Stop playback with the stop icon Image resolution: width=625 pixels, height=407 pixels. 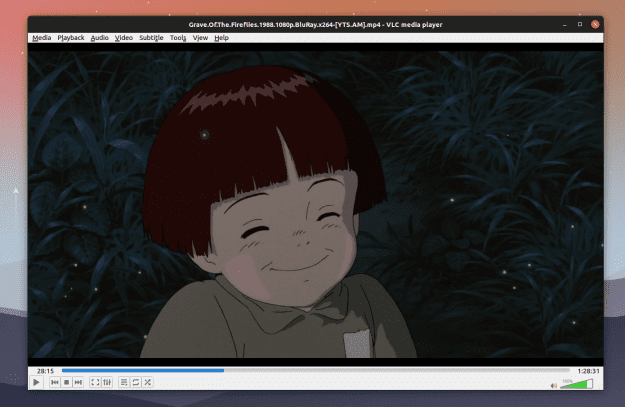67,382
